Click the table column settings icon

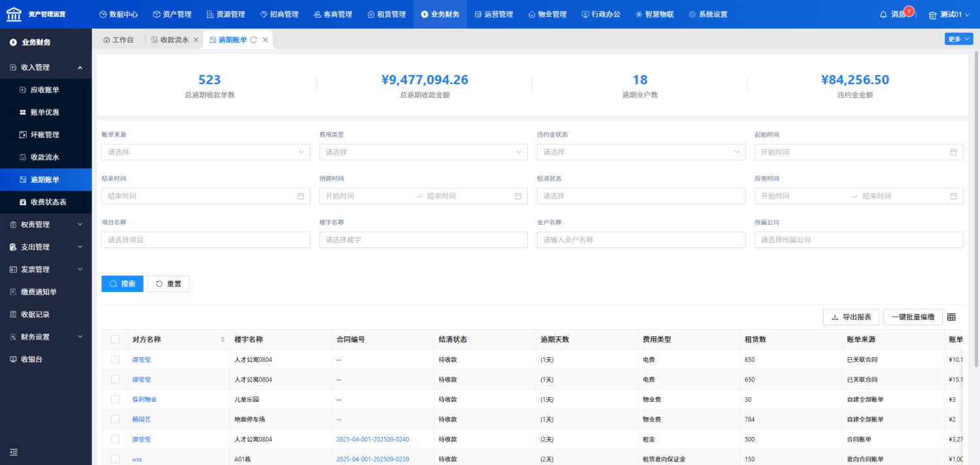click(951, 317)
